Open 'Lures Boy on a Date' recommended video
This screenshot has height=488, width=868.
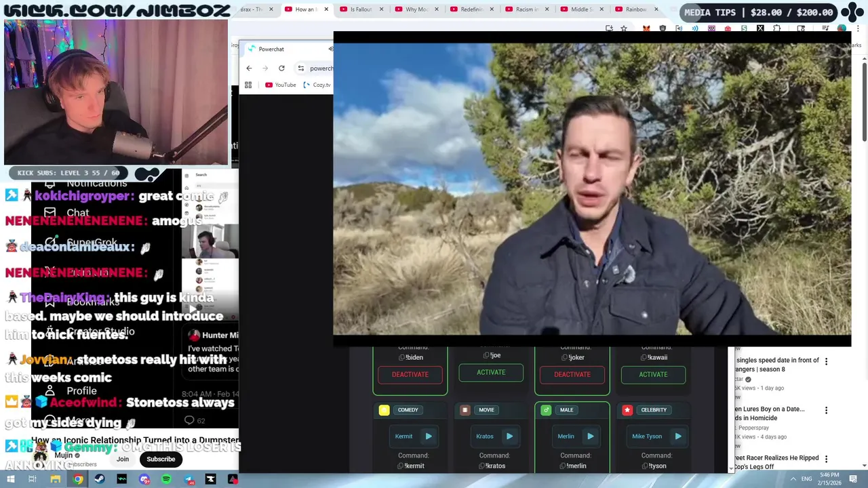click(770, 413)
